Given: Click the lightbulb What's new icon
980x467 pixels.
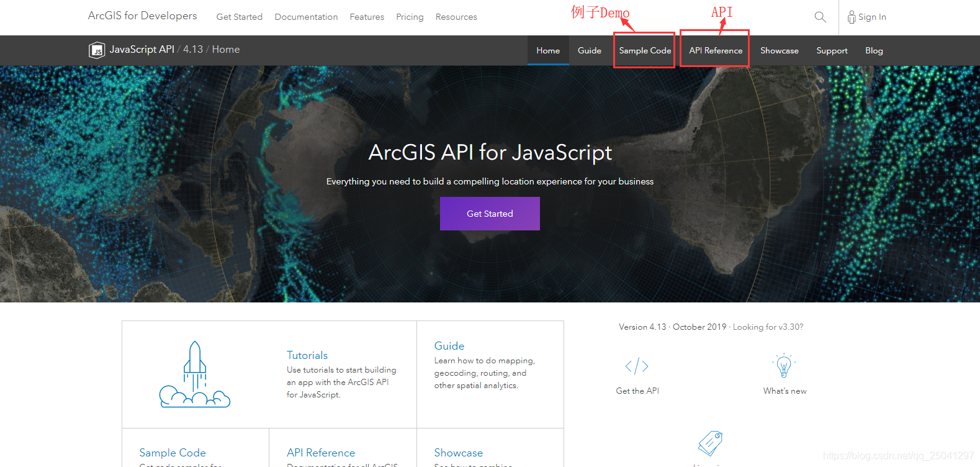Looking at the screenshot, I should [784, 366].
